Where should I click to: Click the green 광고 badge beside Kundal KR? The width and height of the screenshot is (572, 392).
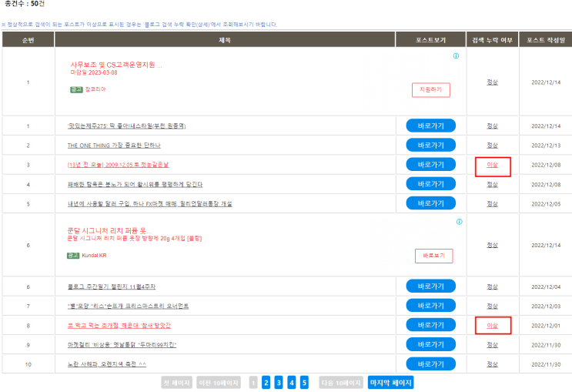pyautogui.click(x=73, y=256)
